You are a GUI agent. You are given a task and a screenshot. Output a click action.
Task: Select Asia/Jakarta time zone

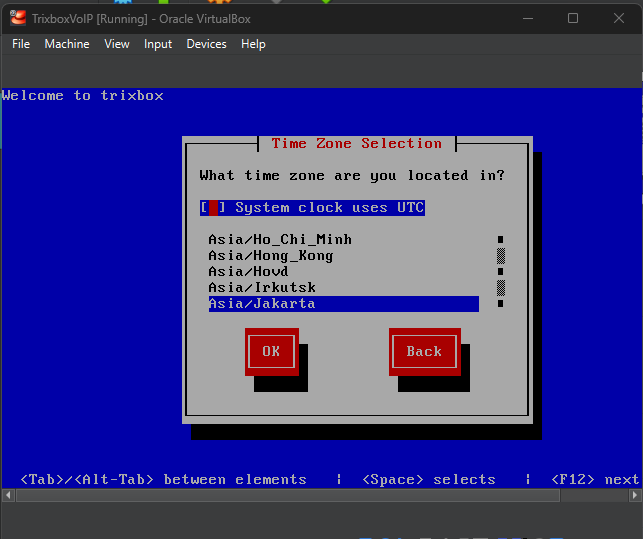[x=344, y=304]
